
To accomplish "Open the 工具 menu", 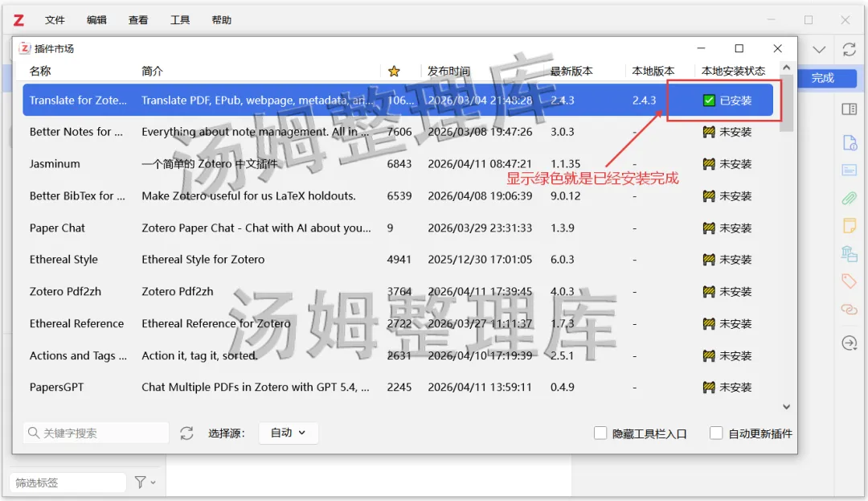I will 179,20.
